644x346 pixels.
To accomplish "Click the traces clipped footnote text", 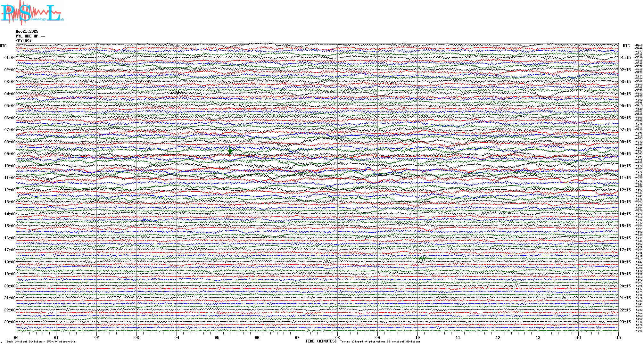I will click(380, 342).
